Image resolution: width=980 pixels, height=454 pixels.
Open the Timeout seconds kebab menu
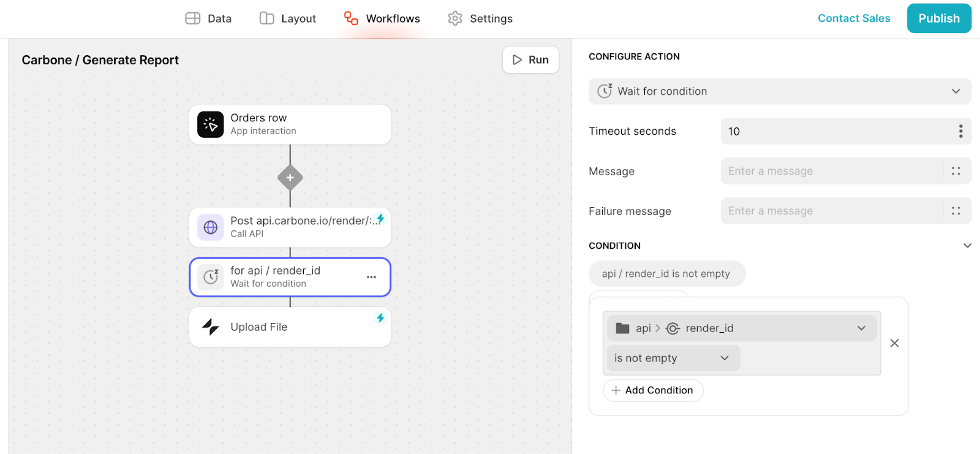coord(960,131)
